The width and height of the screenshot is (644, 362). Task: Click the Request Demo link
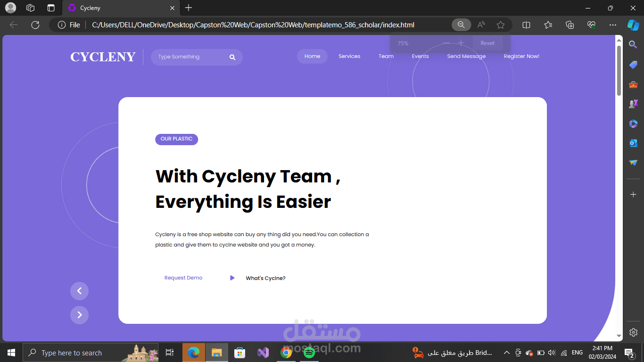(183, 278)
